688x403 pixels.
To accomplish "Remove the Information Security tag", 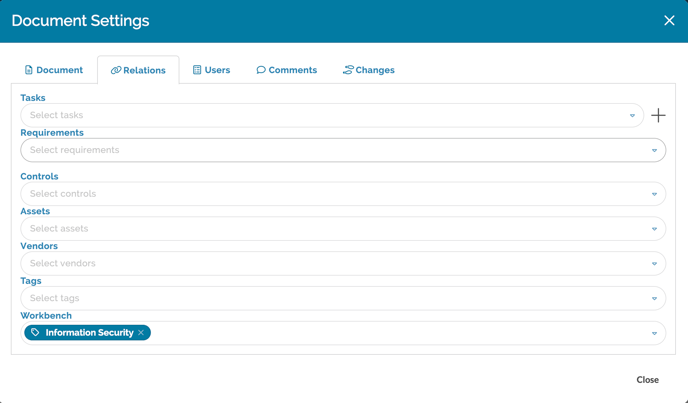I will (141, 333).
